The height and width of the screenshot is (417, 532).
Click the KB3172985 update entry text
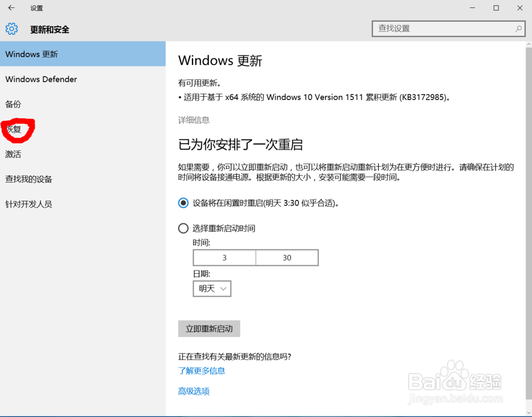pos(314,97)
